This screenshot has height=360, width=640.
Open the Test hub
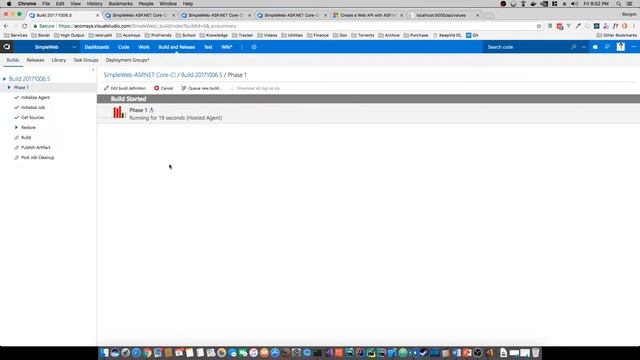pos(208,47)
